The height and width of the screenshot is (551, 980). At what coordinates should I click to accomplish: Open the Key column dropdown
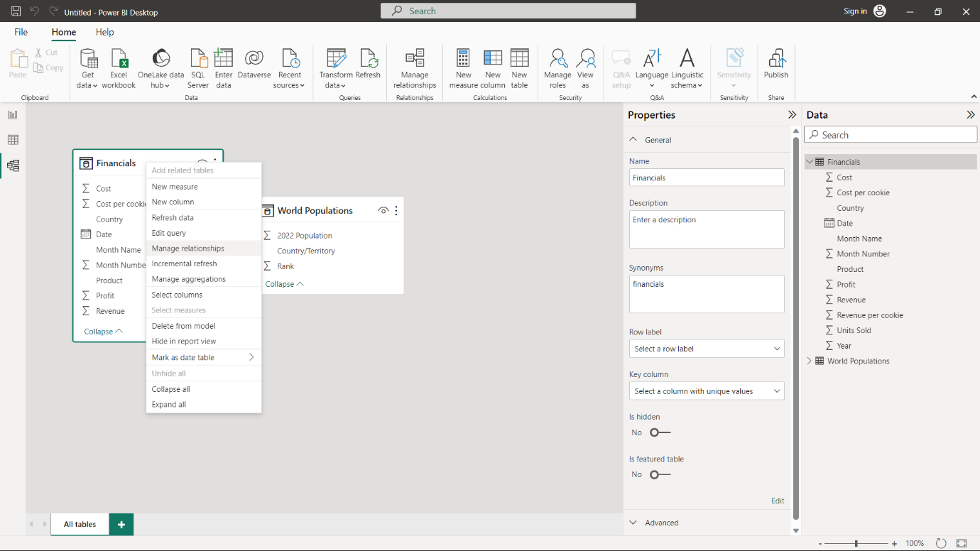(707, 391)
